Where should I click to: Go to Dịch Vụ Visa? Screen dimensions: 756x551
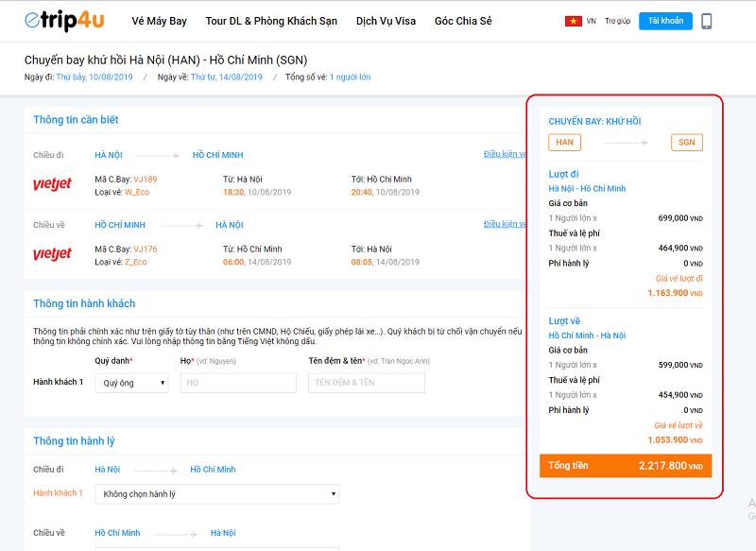pyautogui.click(x=386, y=21)
